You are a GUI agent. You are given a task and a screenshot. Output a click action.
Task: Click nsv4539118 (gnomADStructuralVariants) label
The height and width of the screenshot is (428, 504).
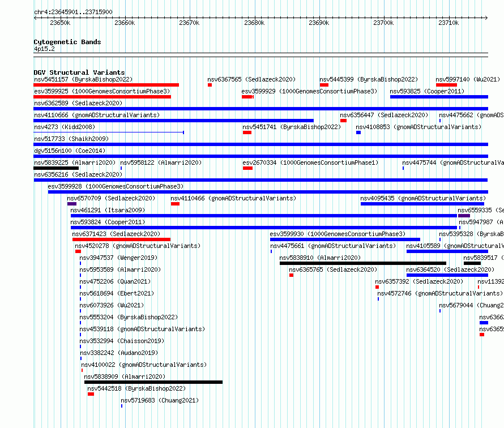142,329
